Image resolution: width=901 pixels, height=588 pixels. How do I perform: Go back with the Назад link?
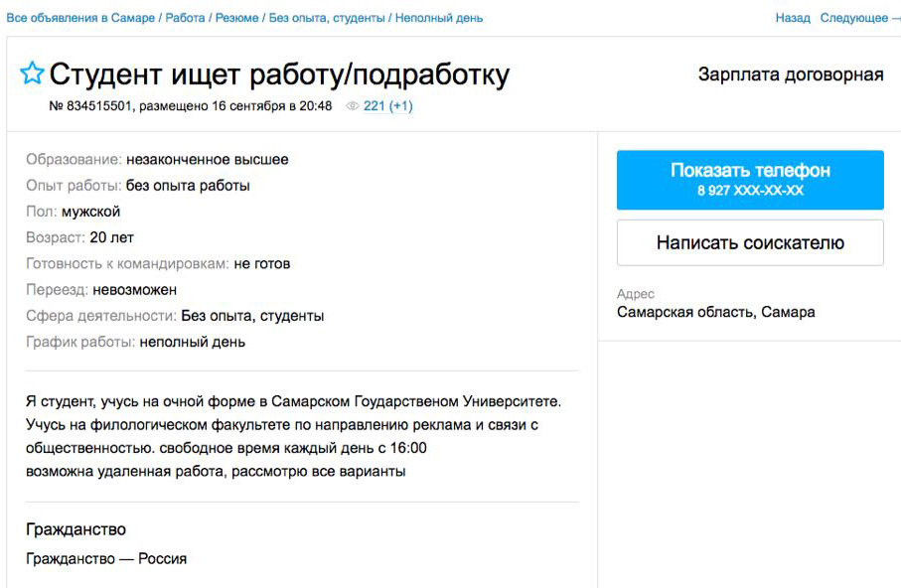tap(793, 18)
